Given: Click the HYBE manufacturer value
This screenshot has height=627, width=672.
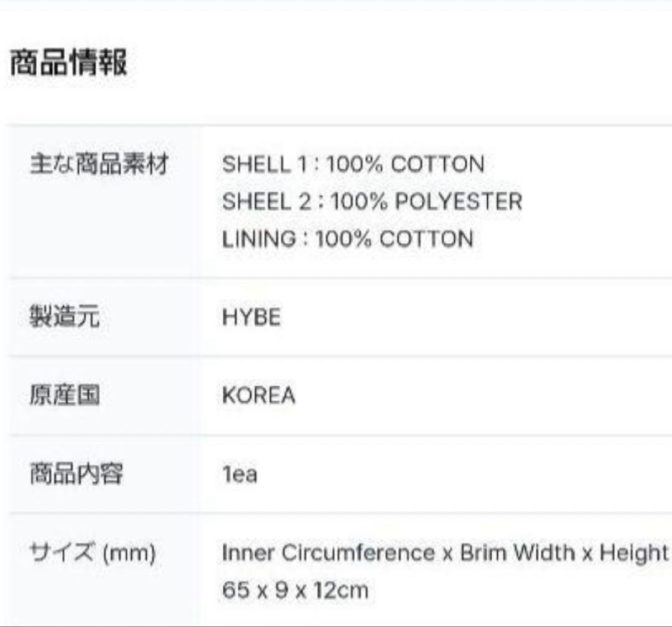Looking at the screenshot, I should point(251,318).
